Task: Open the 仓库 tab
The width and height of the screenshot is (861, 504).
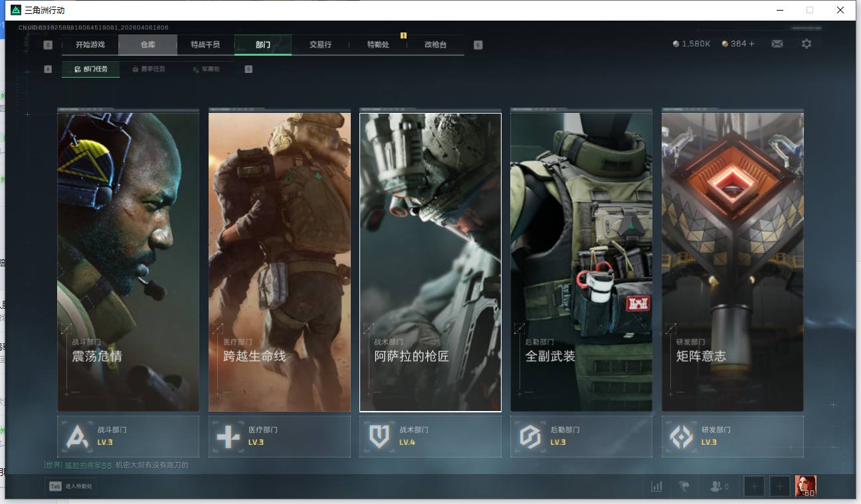Action: [147, 44]
